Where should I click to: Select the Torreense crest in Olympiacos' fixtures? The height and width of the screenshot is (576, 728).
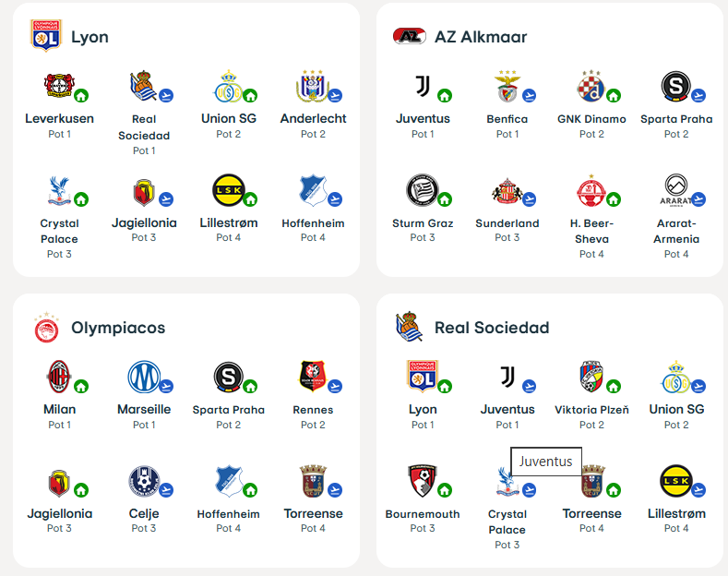[313, 481]
